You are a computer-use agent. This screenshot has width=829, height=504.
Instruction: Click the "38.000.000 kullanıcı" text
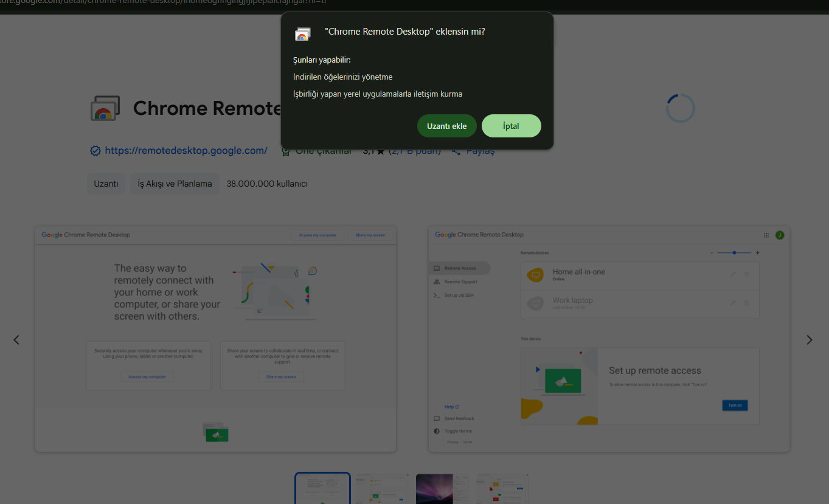[267, 184]
